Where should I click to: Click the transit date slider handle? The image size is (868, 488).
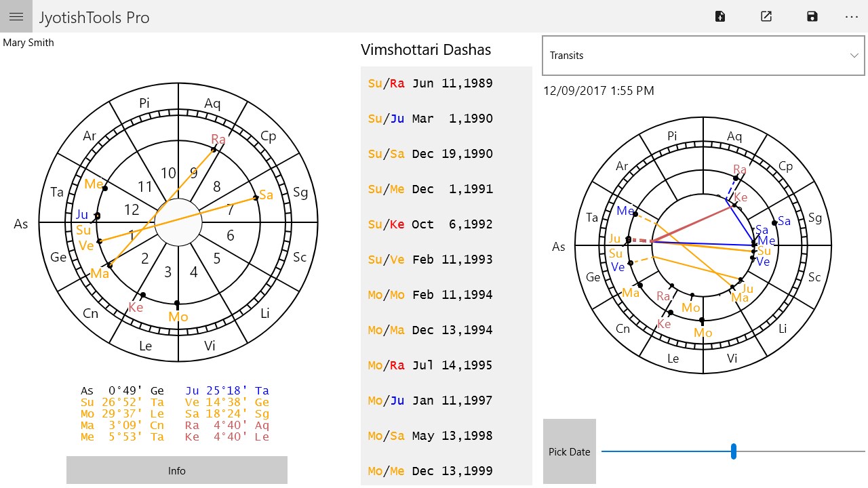[x=734, y=451]
